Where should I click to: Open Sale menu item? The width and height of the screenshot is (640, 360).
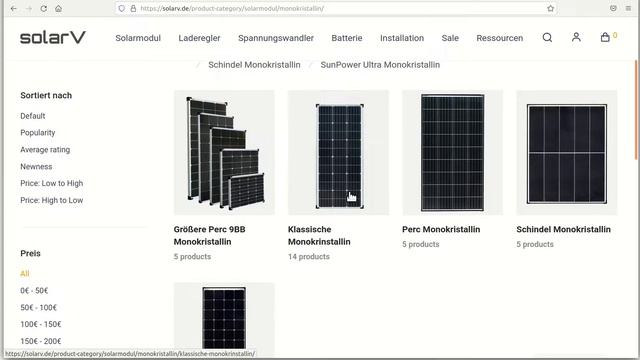450,38
